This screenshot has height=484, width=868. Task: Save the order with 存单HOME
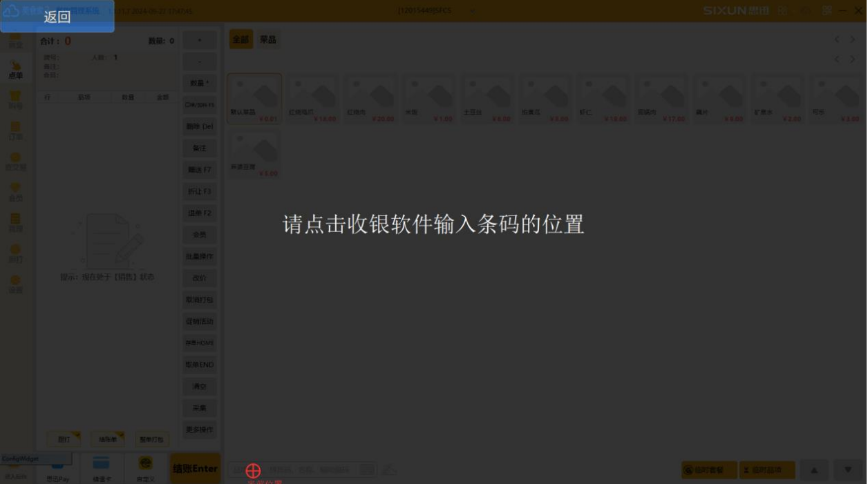200,343
